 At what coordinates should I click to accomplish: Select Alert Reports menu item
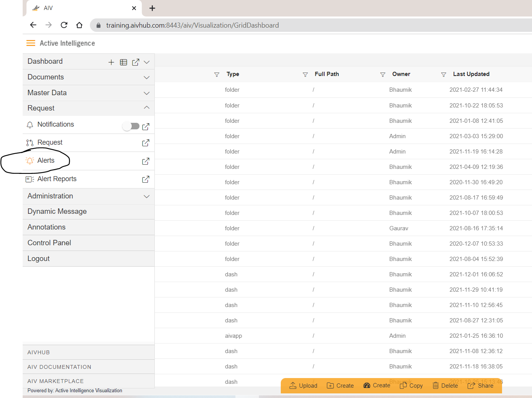[x=57, y=179]
